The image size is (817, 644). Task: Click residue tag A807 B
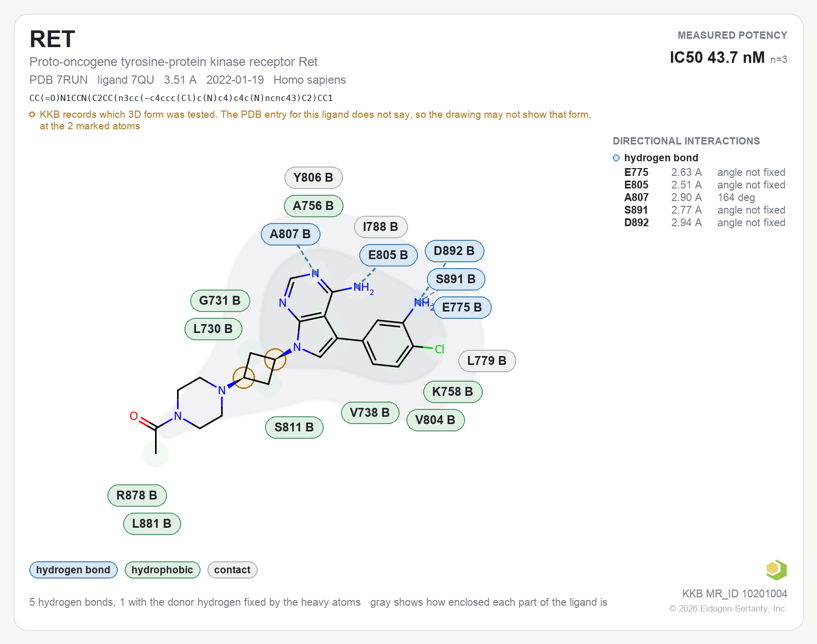click(x=290, y=234)
